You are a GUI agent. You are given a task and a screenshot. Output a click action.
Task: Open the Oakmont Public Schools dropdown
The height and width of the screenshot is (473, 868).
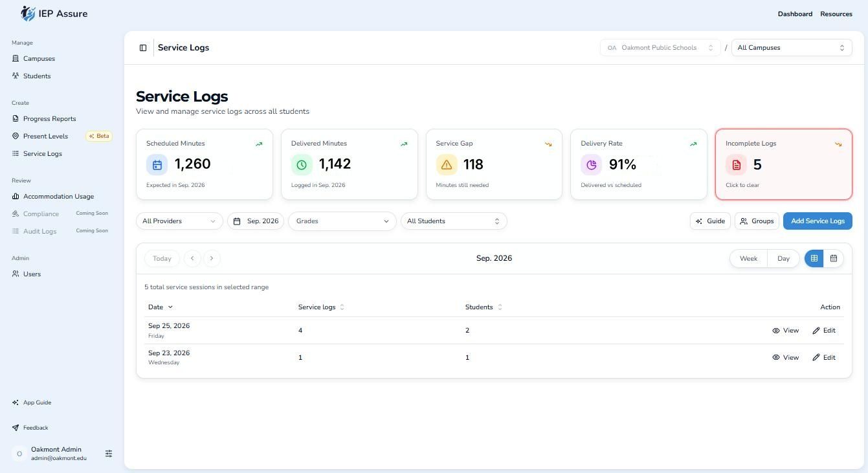click(x=660, y=48)
